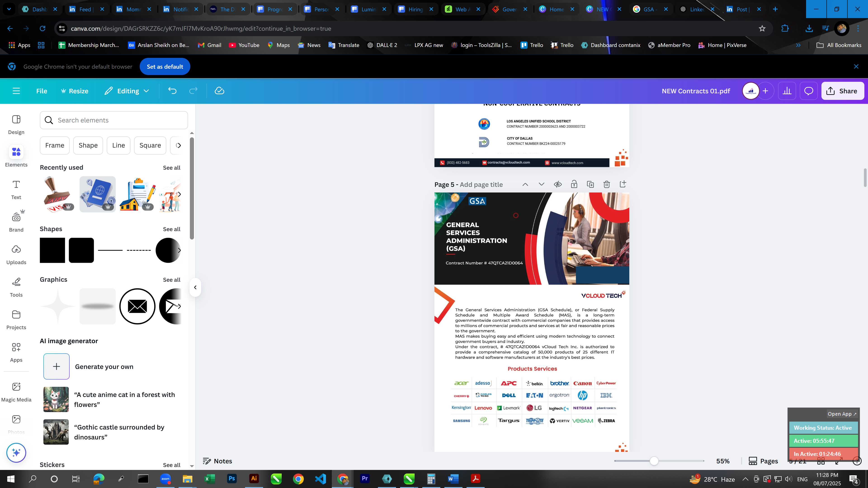Bookmark this page with star icon
This screenshot has height=488, width=868.
tap(762, 29)
